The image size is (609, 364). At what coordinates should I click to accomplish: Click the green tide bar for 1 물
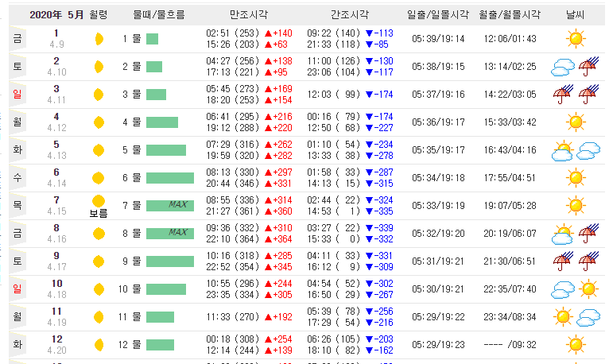click(153, 39)
